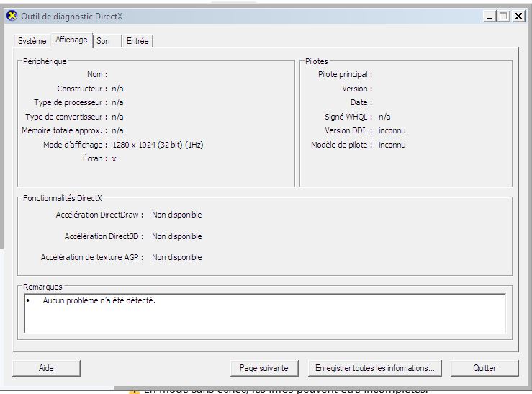Click Accélération de texture AGP Non disponible
Screen dimensions: 532x394
(177, 258)
